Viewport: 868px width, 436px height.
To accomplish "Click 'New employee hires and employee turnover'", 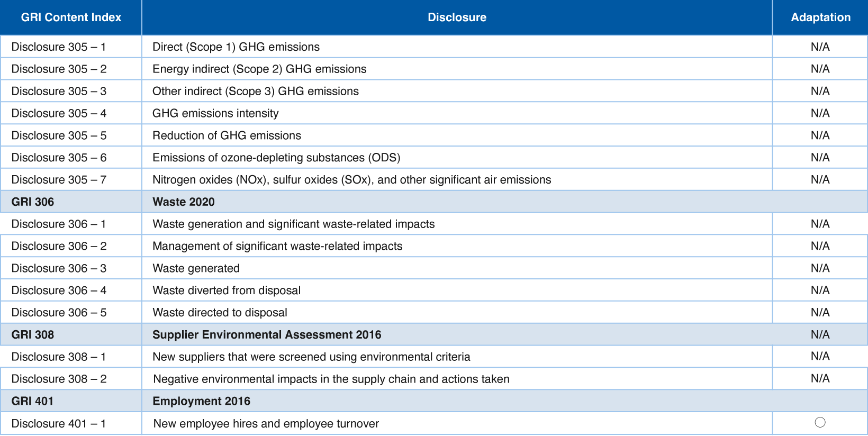I will point(266,424).
